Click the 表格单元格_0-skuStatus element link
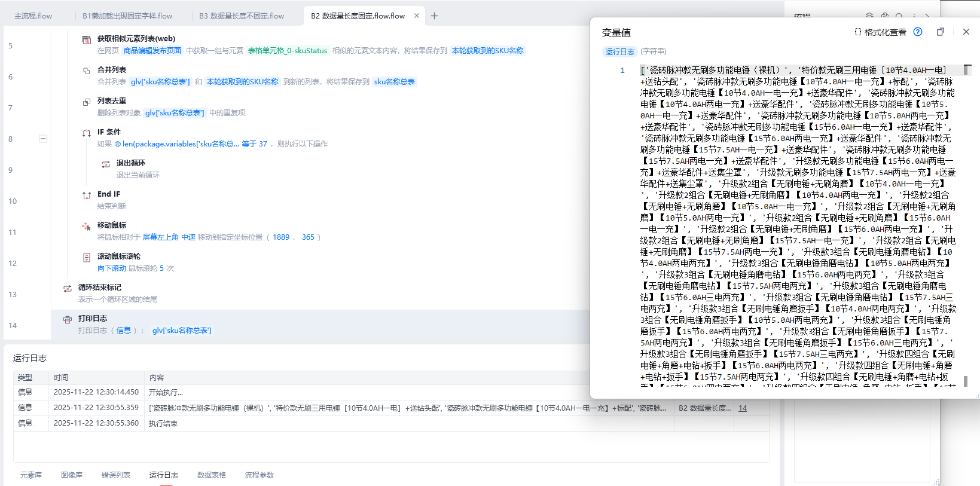The image size is (980, 486). (x=288, y=51)
